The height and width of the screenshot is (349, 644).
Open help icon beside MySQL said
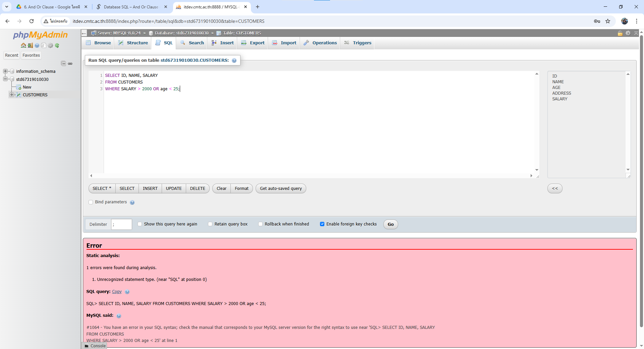click(x=119, y=316)
